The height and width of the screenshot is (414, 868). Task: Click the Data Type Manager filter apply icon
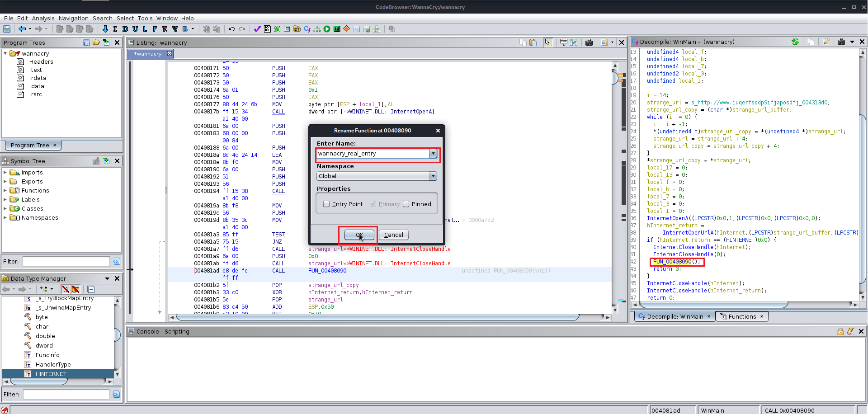pos(116,394)
